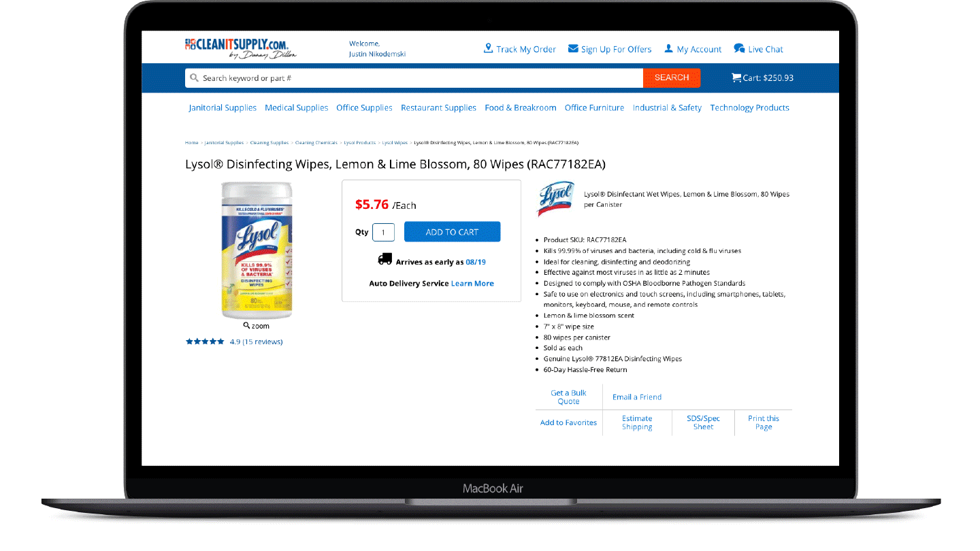Viewport: 980px width, 551px height.
Task: Open the Learn More auto delivery link
Action: (x=472, y=284)
